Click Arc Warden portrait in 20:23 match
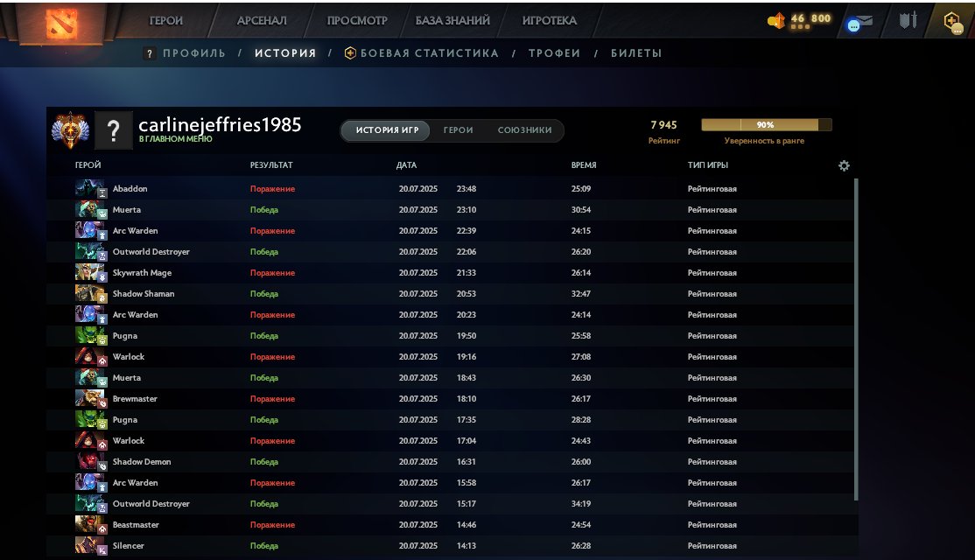The width and height of the screenshot is (975, 560). (90, 314)
